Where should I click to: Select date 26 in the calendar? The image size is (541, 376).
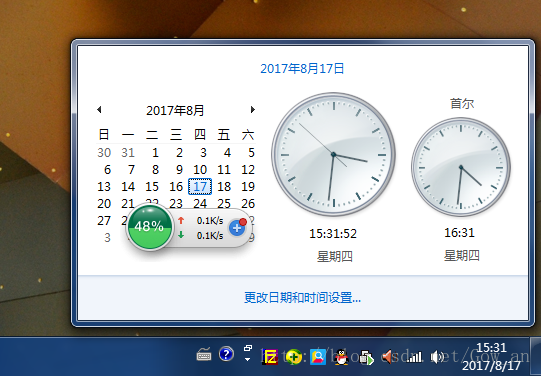(248, 204)
